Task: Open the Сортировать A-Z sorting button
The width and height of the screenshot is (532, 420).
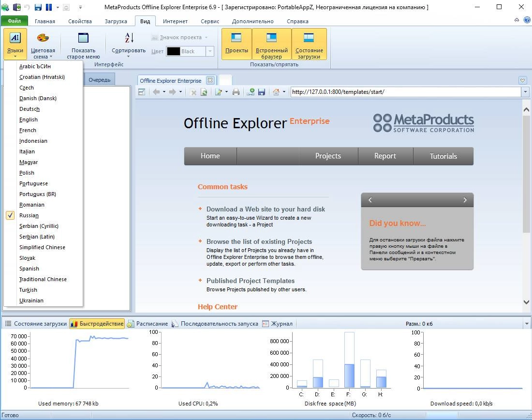Action: point(129,44)
